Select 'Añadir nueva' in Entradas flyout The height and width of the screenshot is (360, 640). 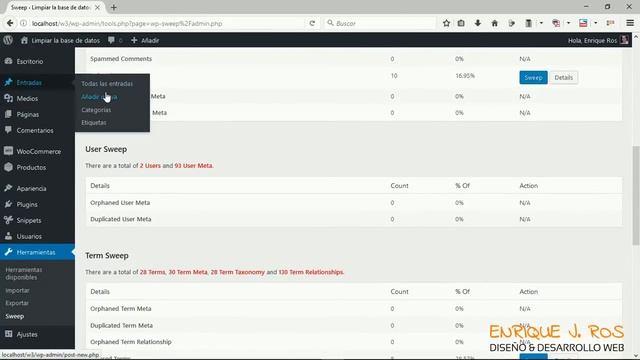99,97
